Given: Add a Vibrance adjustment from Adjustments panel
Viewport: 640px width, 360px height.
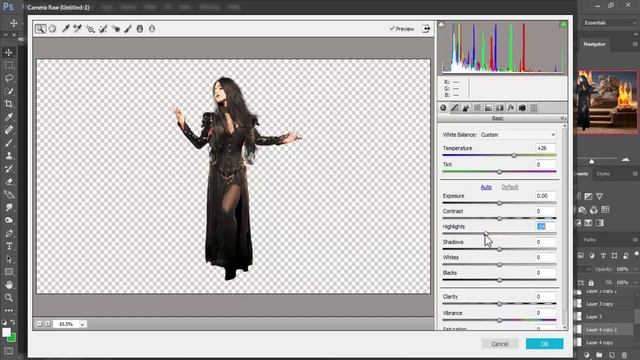Looking at the screenshot, I should [599, 196].
